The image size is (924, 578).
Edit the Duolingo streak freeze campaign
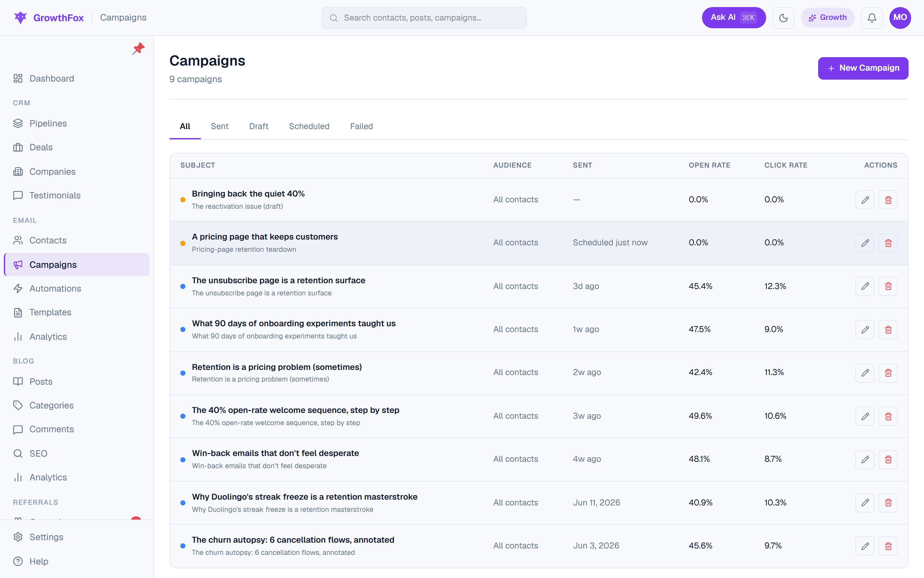pos(865,502)
